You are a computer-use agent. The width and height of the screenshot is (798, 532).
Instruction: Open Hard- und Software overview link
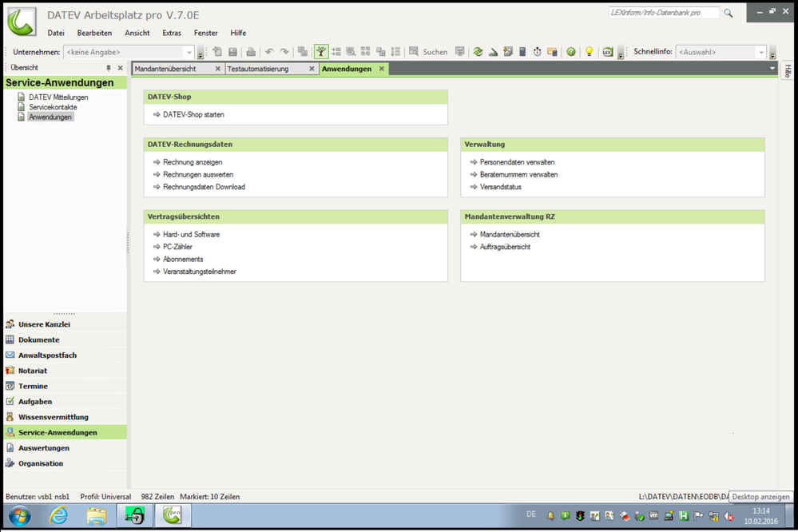[192, 234]
